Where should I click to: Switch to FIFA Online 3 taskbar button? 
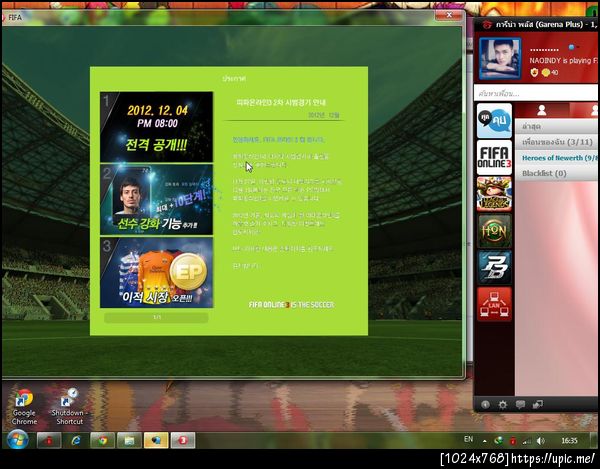[x=183, y=440]
